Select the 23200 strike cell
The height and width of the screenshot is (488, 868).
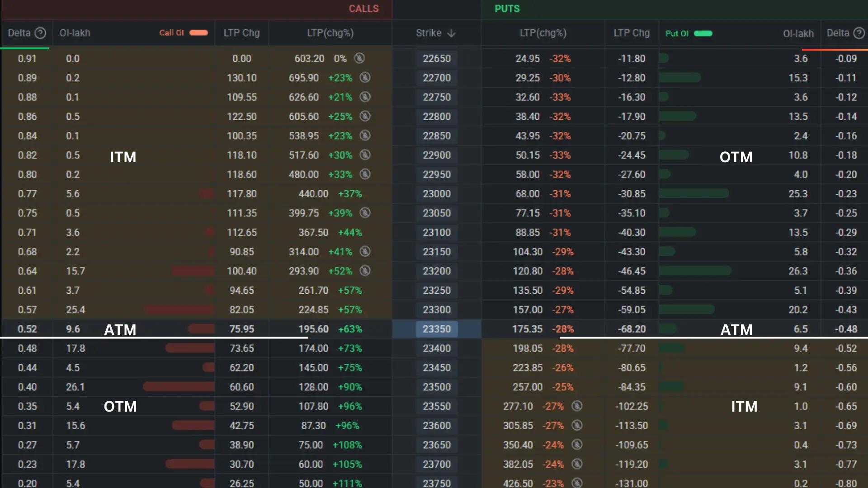tap(437, 271)
